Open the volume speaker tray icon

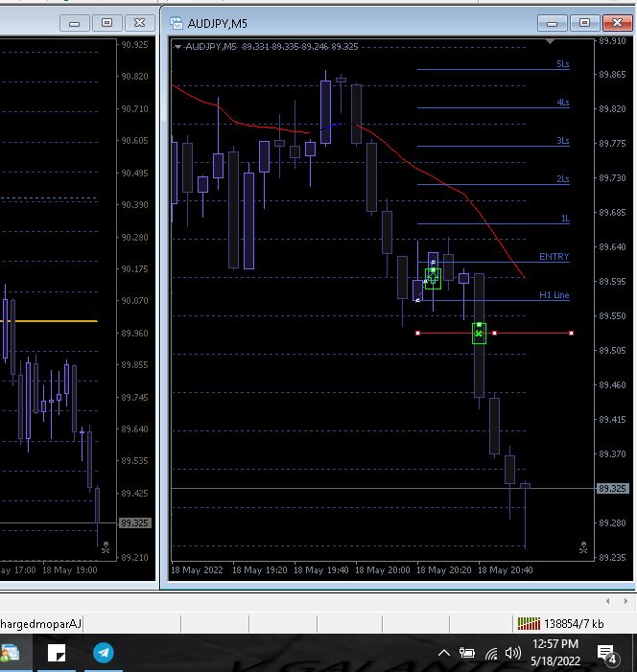pos(513,653)
